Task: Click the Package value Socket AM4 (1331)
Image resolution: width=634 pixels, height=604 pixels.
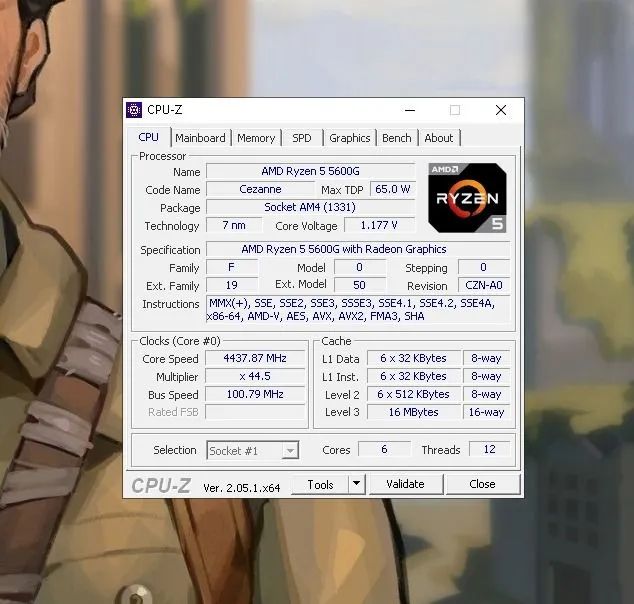Action: point(311,207)
